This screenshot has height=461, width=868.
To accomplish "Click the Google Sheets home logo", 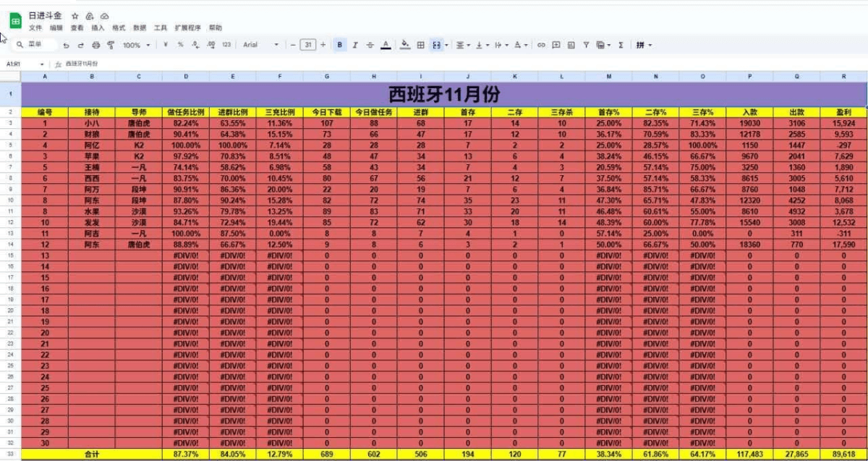I will [15, 21].
